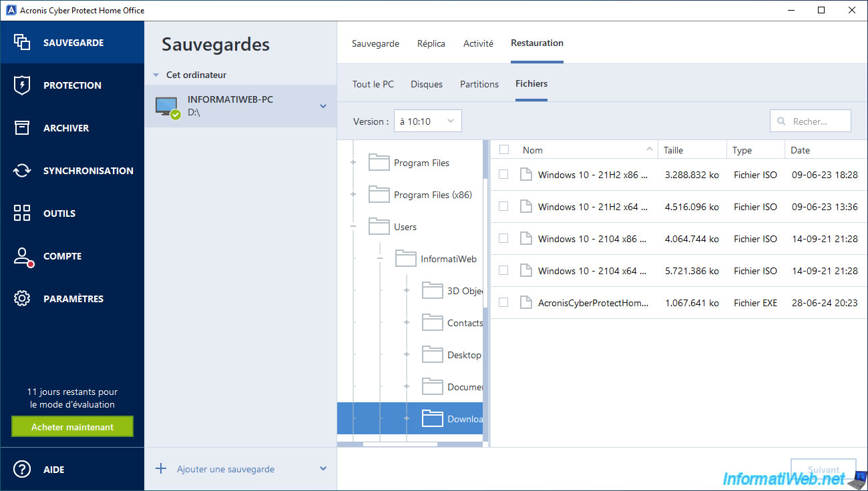Click the Protection shield icon
Screen dimensions: 868x491
pos(22,85)
